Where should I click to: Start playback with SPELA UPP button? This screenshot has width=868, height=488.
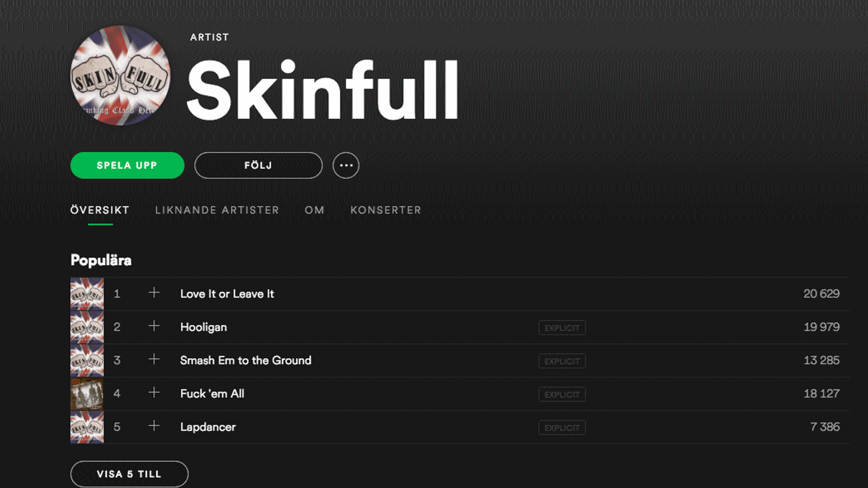click(127, 165)
